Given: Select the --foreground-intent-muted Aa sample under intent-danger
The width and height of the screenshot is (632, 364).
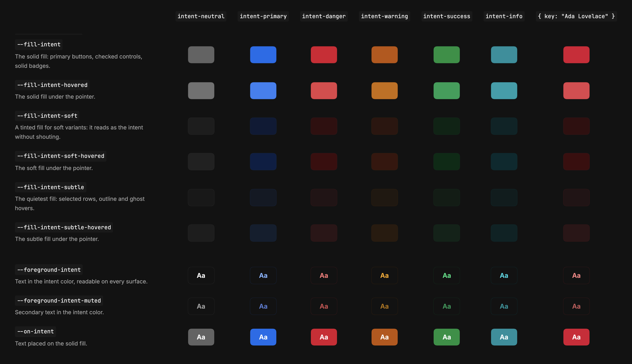Looking at the screenshot, I should click(324, 306).
